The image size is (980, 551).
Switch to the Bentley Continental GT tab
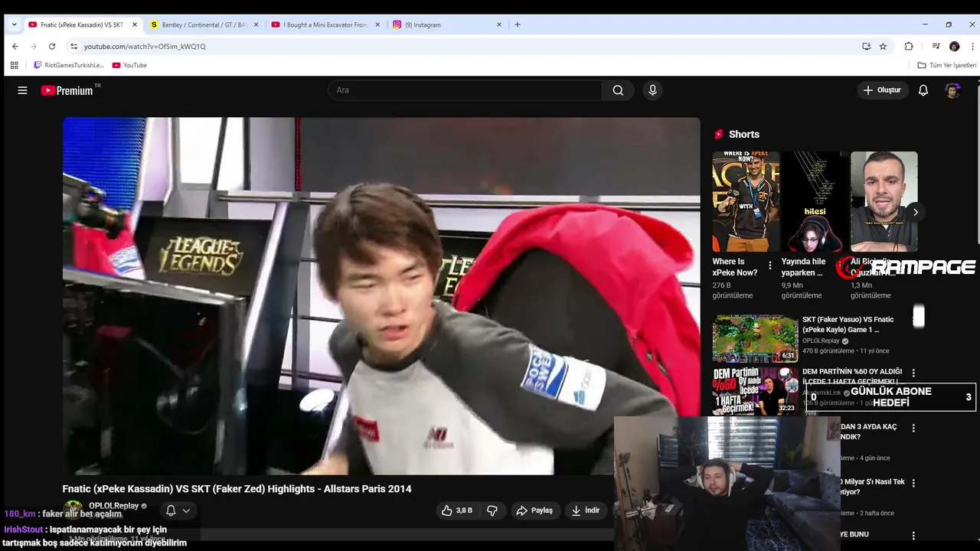[204, 24]
